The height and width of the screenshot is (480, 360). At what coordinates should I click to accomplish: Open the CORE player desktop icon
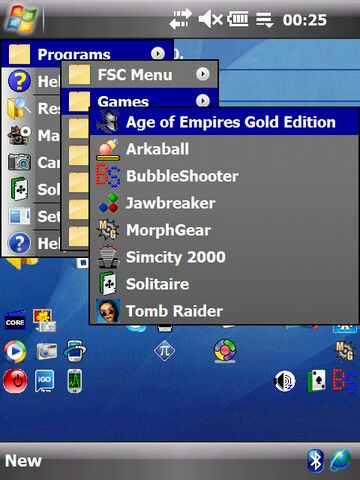(x=15, y=321)
